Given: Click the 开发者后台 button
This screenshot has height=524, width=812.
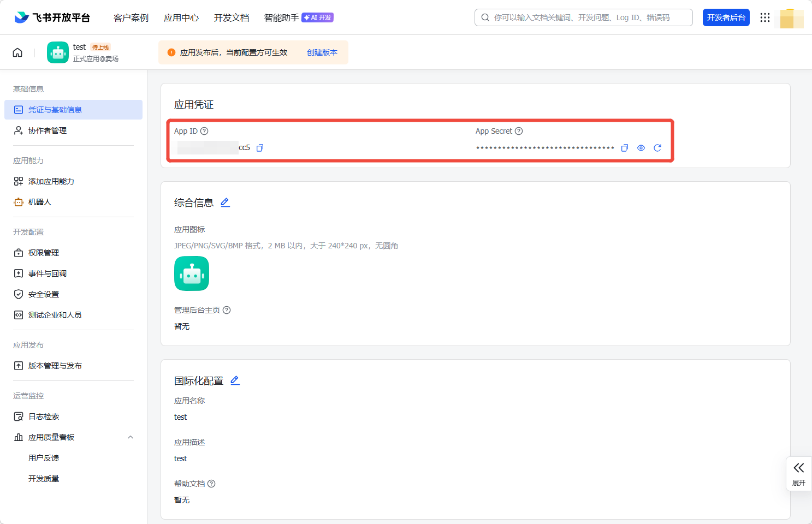Looking at the screenshot, I should (726, 17).
